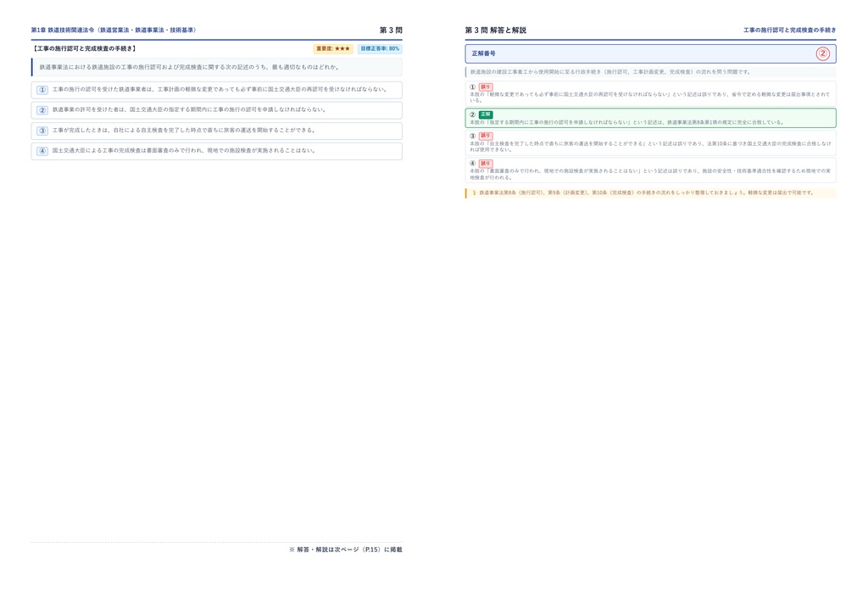Screen dimensions: 868x614
Task: Select the ④ number badge in the question choices
Action: (x=42, y=151)
